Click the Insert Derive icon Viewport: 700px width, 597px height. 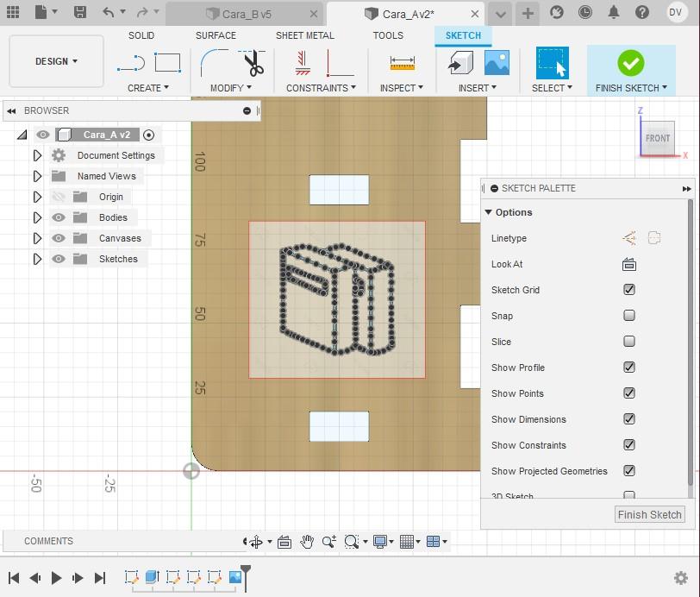(x=460, y=63)
